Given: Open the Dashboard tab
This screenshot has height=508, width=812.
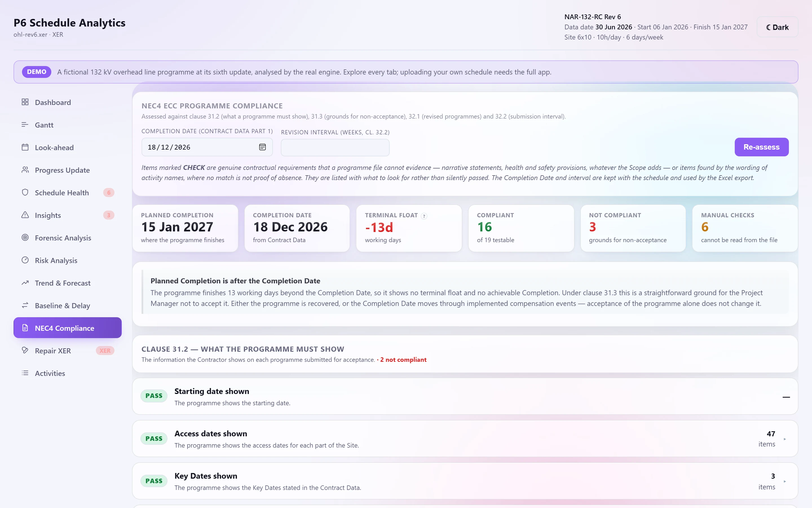Looking at the screenshot, I should click(x=67, y=102).
